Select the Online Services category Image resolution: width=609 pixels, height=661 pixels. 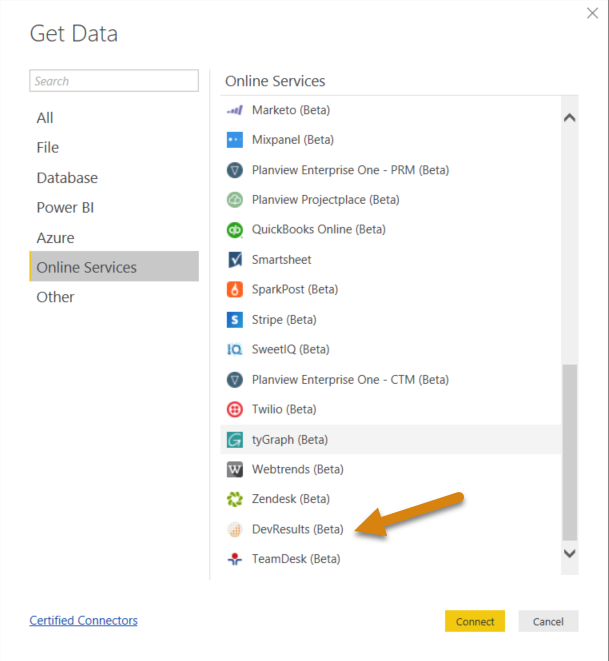point(114,266)
